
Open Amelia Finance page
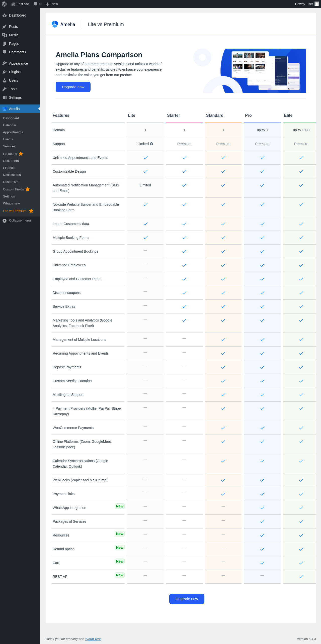(9, 168)
